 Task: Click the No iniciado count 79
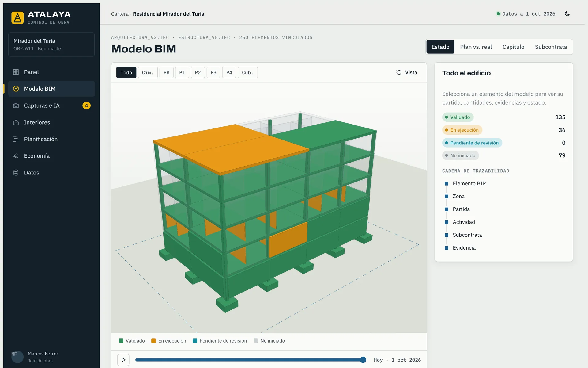[x=562, y=155]
